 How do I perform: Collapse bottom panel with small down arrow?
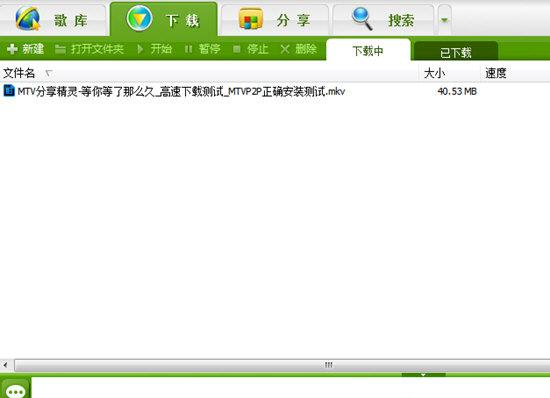423,375
